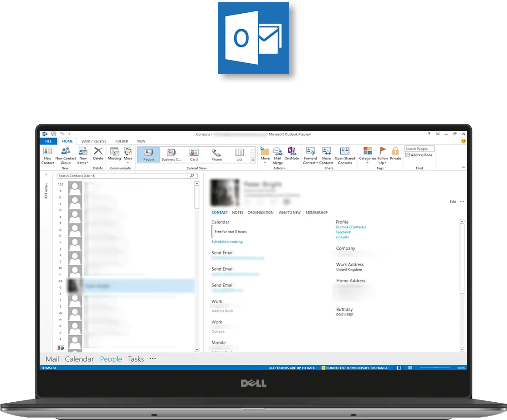Go to Calendar in navigation bar
Image resolution: width=507 pixels, height=420 pixels.
(79, 359)
